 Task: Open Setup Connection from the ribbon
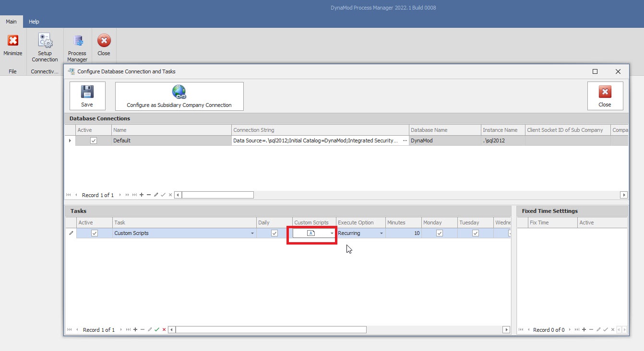(x=45, y=48)
